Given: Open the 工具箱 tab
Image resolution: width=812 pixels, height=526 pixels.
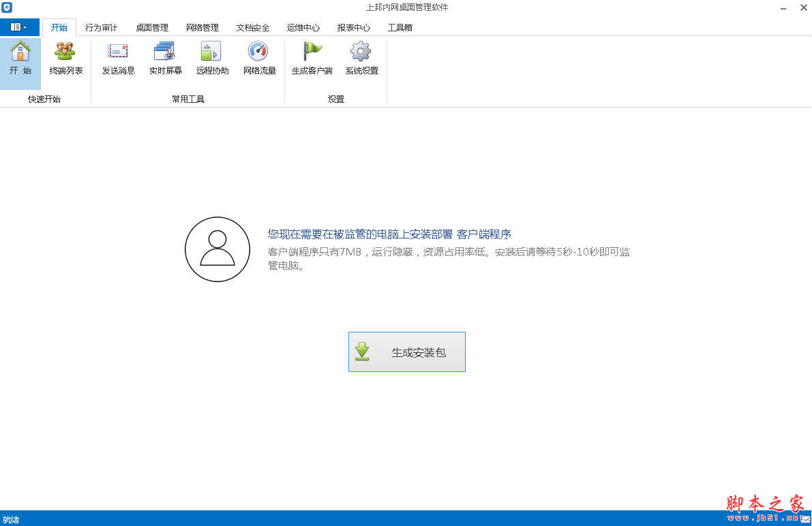Looking at the screenshot, I should point(400,27).
